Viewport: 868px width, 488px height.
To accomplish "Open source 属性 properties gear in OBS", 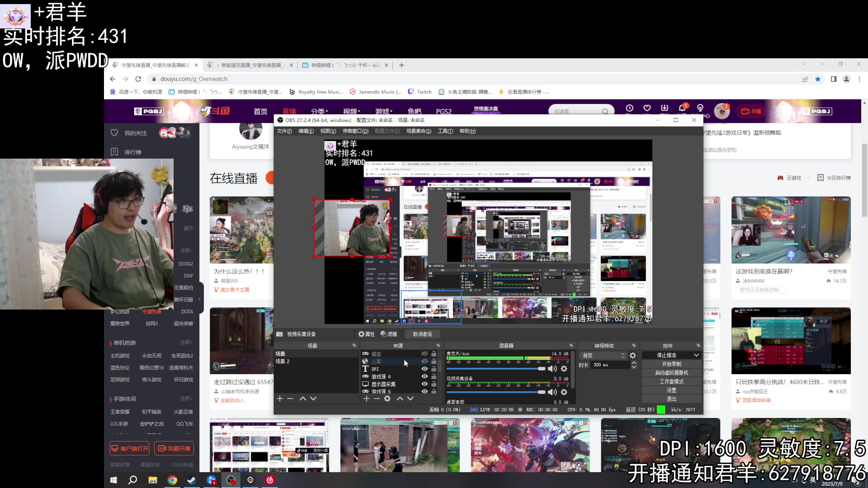I will coord(366,334).
